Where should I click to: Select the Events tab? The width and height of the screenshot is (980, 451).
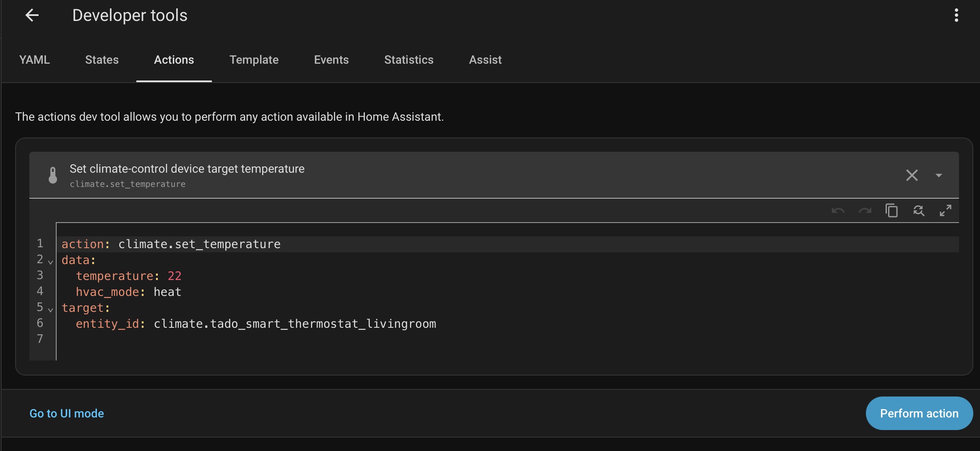click(x=331, y=60)
